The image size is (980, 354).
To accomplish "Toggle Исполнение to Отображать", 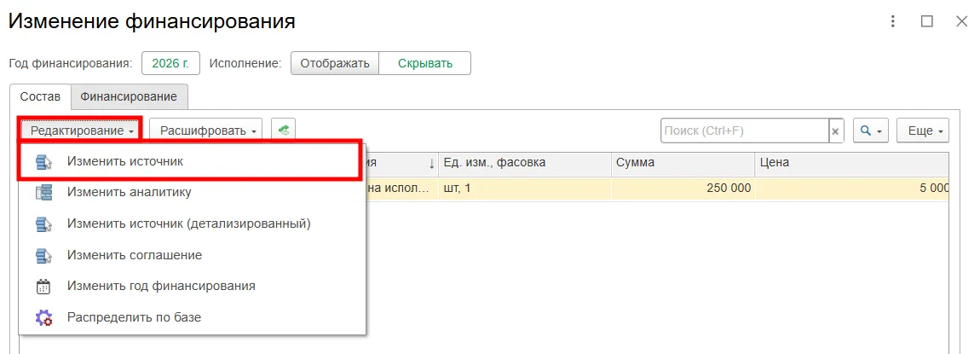I will tap(335, 63).
